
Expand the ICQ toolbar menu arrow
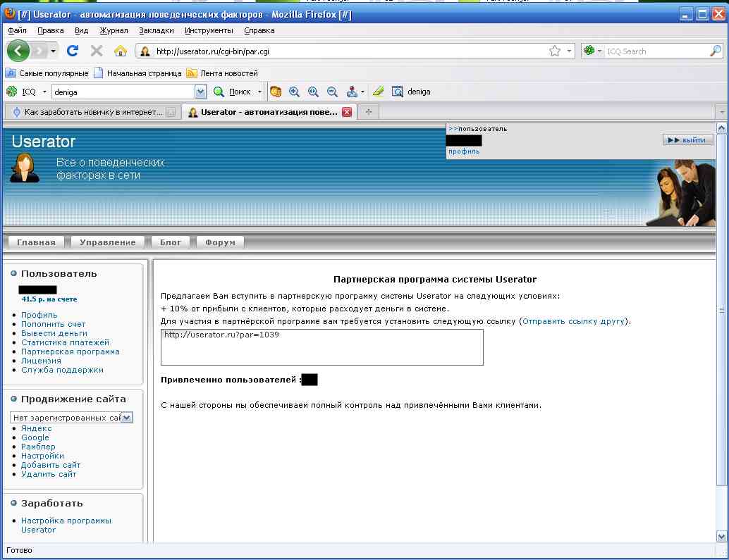click(44, 92)
